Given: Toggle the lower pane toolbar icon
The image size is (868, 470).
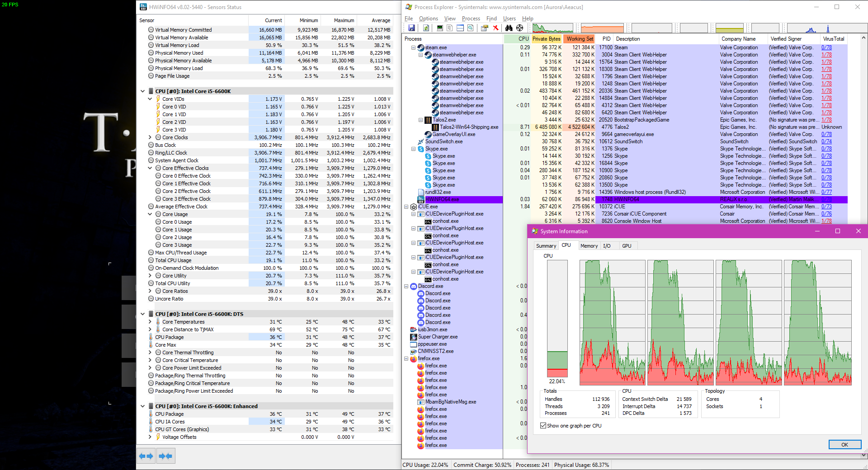Looking at the screenshot, I should click(460, 28).
